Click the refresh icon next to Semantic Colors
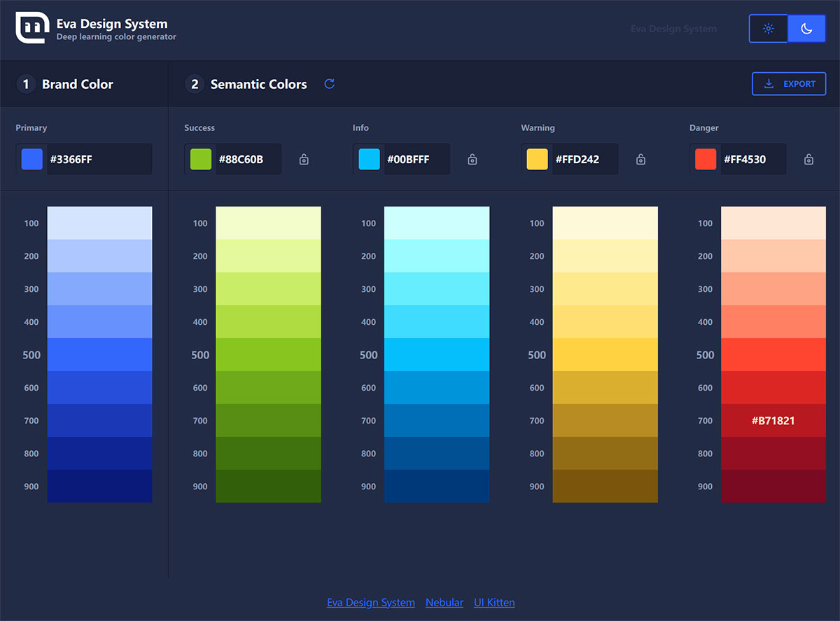 pyautogui.click(x=329, y=83)
